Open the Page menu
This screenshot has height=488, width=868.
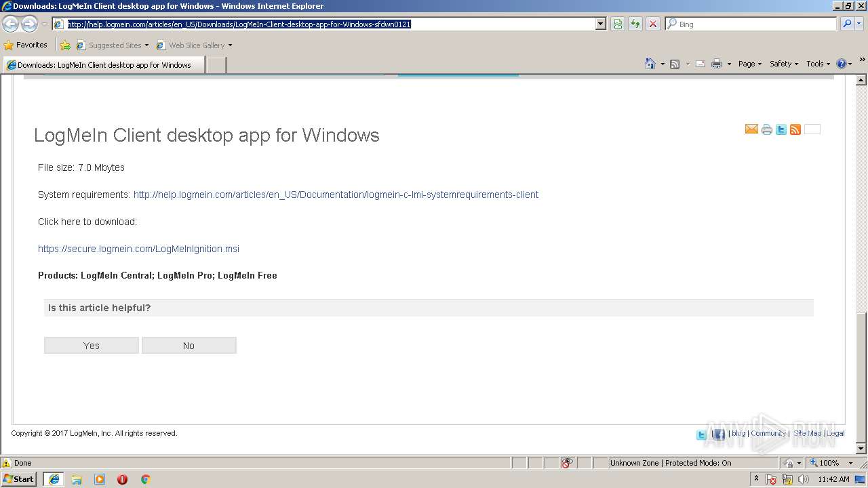[x=749, y=64]
